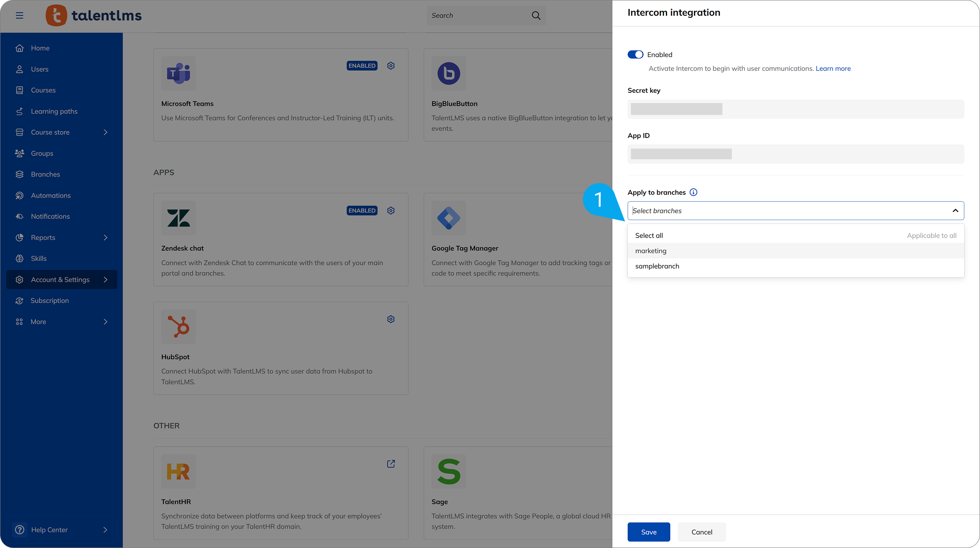Image resolution: width=980 pixels, height=548 pixels.
Task: Open the Branches sidebar item
Action: [45, 175]
